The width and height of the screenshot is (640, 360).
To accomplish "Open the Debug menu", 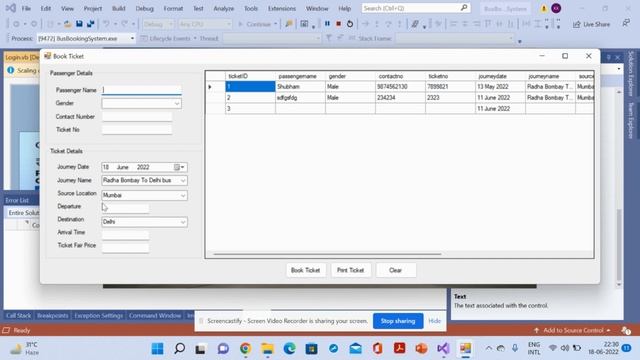I will click(144, 8).
